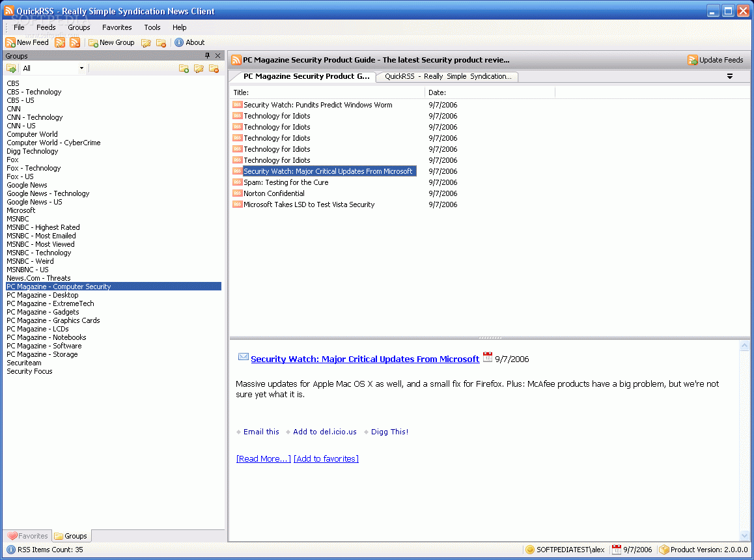Click the calendar icon beside the article date

(488, 357)
